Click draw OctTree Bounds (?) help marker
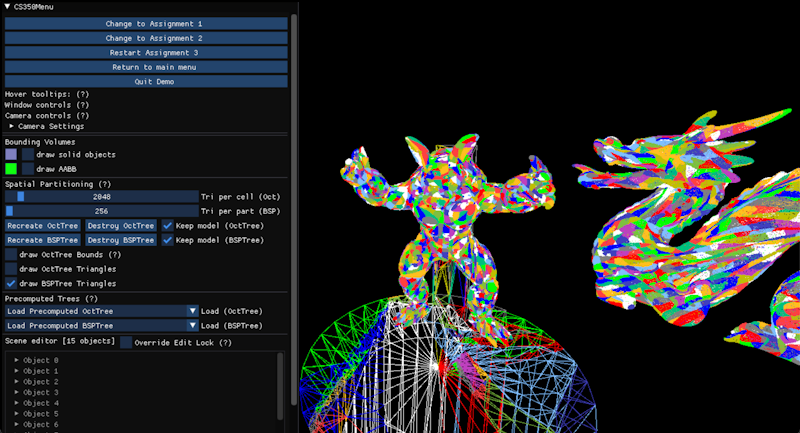Image resolution: width=800 pixels, height=433 pixels. 115,254
